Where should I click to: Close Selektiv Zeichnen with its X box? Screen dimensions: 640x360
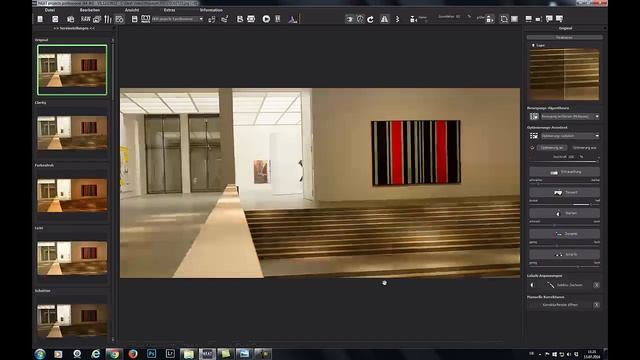coord(596,285)
